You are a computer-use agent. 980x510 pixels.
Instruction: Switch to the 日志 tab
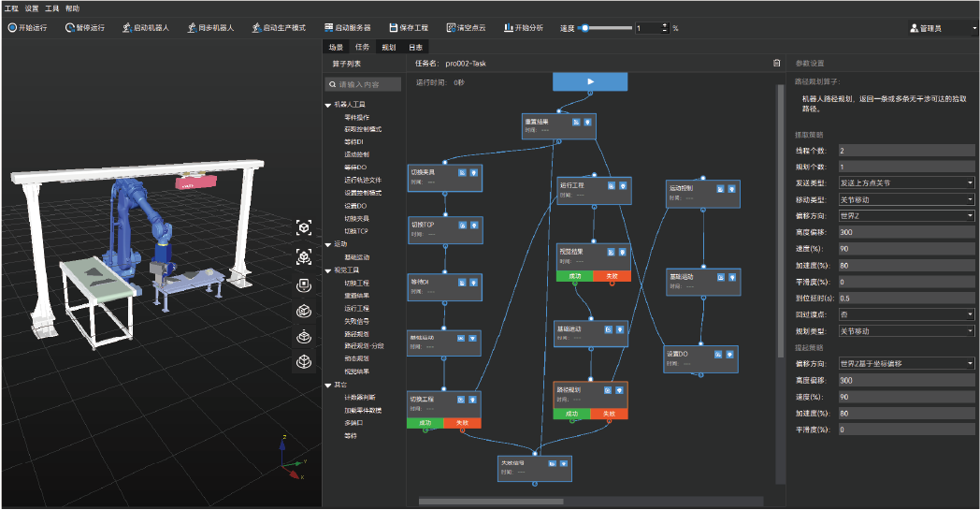415,47
